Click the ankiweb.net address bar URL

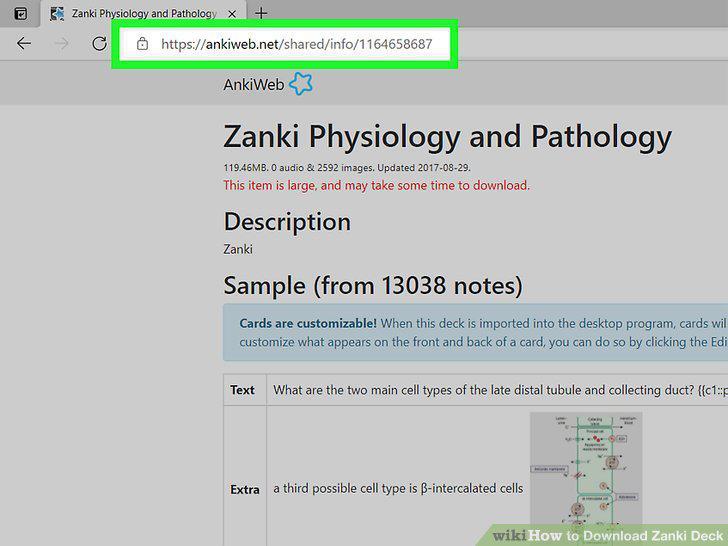pos(296,44)
